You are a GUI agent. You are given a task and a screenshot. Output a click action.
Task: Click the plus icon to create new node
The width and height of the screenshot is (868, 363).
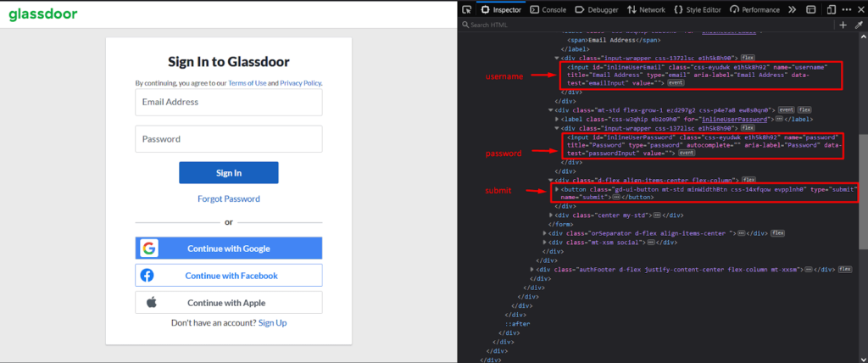point(843,25)
